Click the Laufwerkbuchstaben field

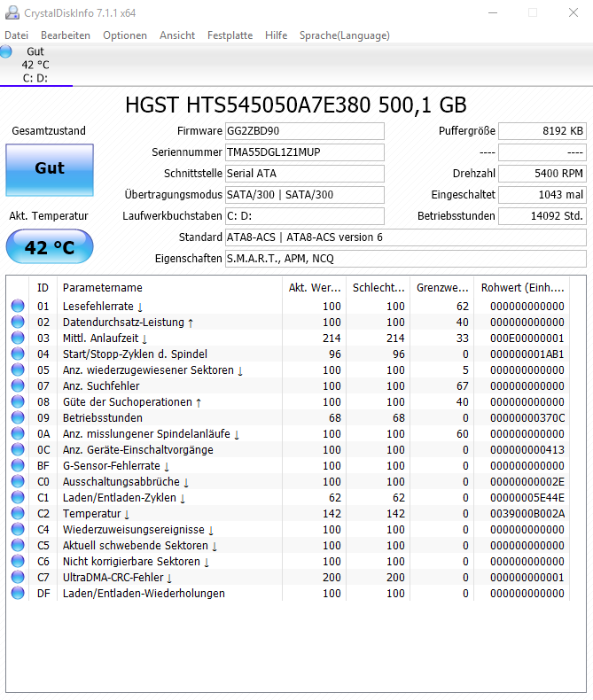pos(305,216)
